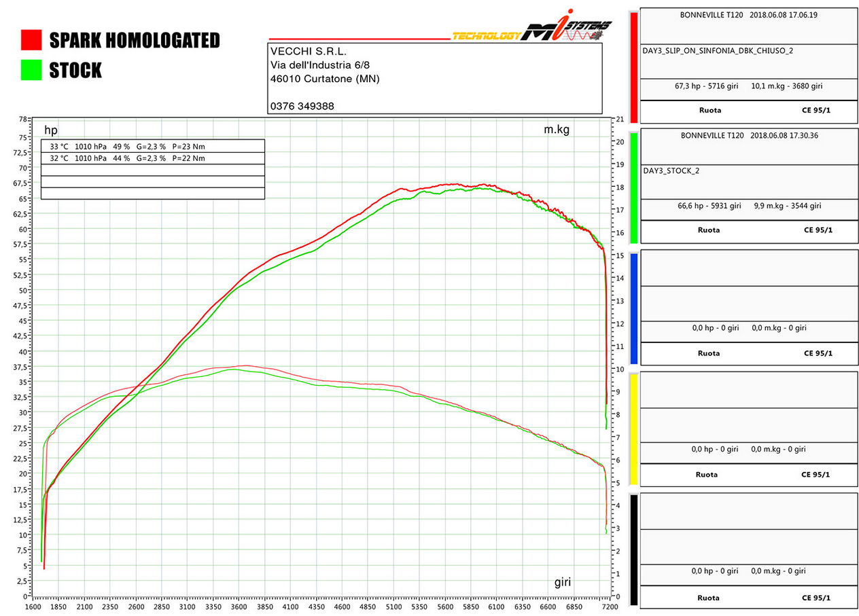Image resolution: width=859 pixels, height=616 pixels.
Task: Pick the blue color bar in the third run slot
Action: [x=633, y=308]
